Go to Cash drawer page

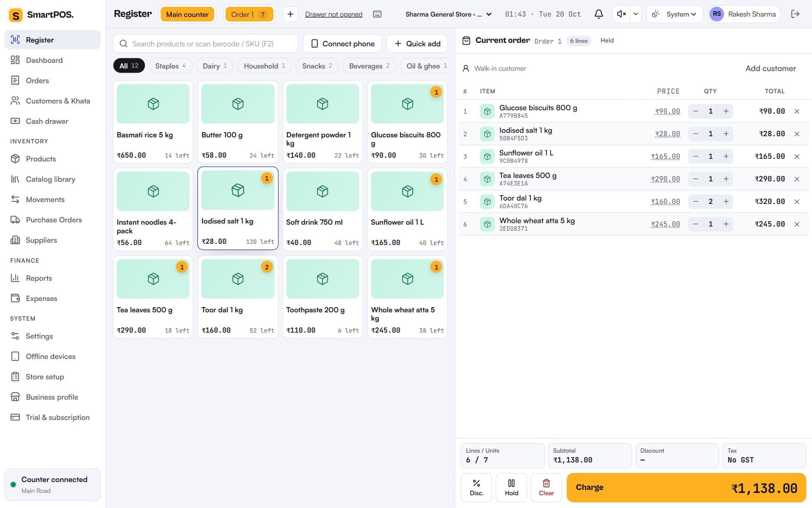coord(53,121)
